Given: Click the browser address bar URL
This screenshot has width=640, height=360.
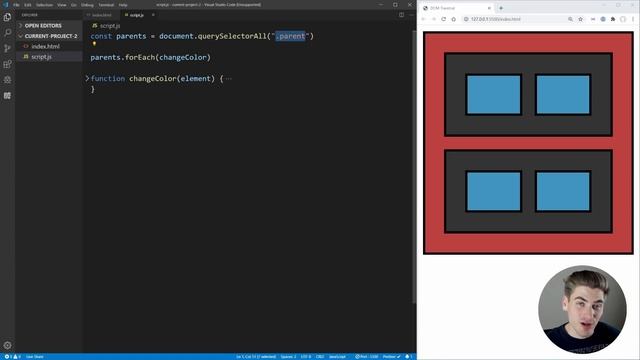Looking at the screenshot, I should [x=496, y=19].
